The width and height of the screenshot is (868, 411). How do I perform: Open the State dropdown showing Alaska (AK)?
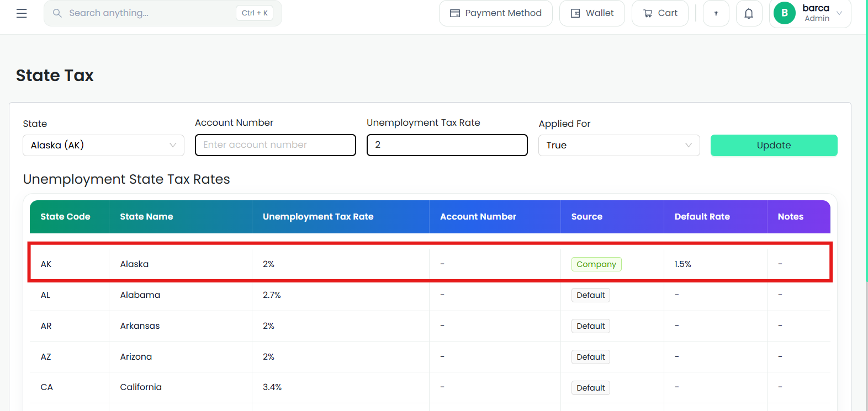click(x=103, y=145)
